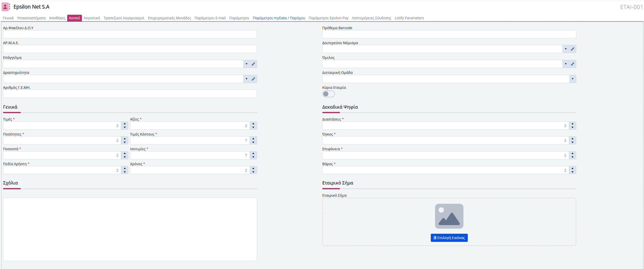Increase Τιμές decimals with up arrow
644x269 pixels.
click(125, 124)
